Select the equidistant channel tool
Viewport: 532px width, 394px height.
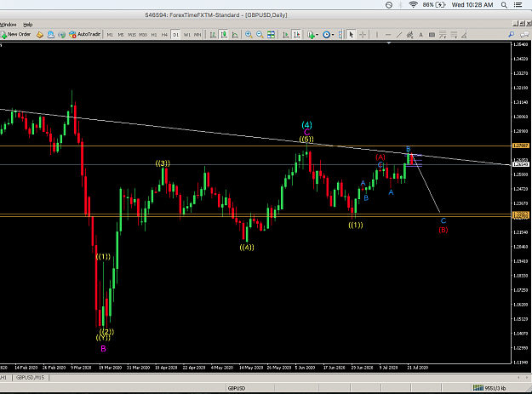click(x=410, y=35)
